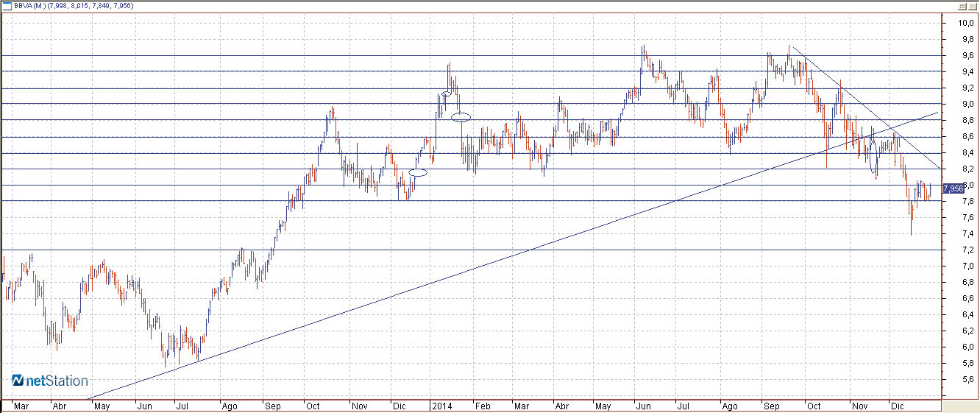
Task: Click the 9,6 price axis label
Action: click(x=967, y=55)
